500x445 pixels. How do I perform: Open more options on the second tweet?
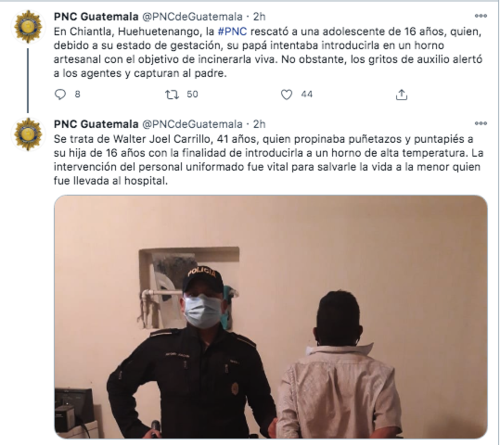481,123
